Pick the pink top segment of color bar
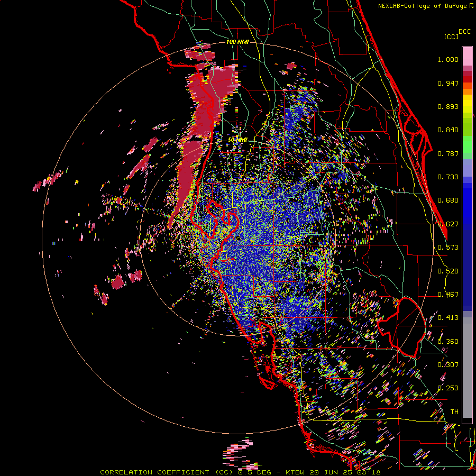476x476 pixels. 467,56
